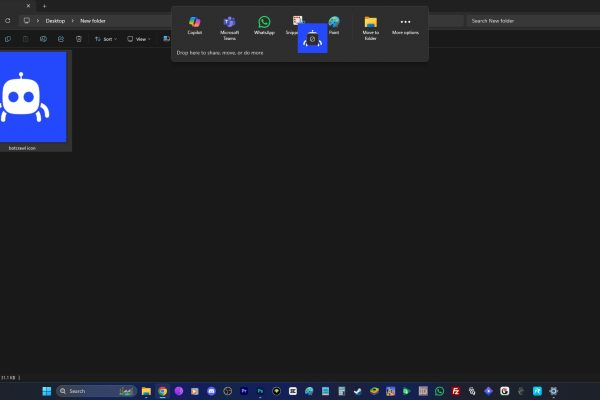Share the file to Copilot in the drop tray
The height and width of the screenshot is (400, 600).
coord(194,26)
